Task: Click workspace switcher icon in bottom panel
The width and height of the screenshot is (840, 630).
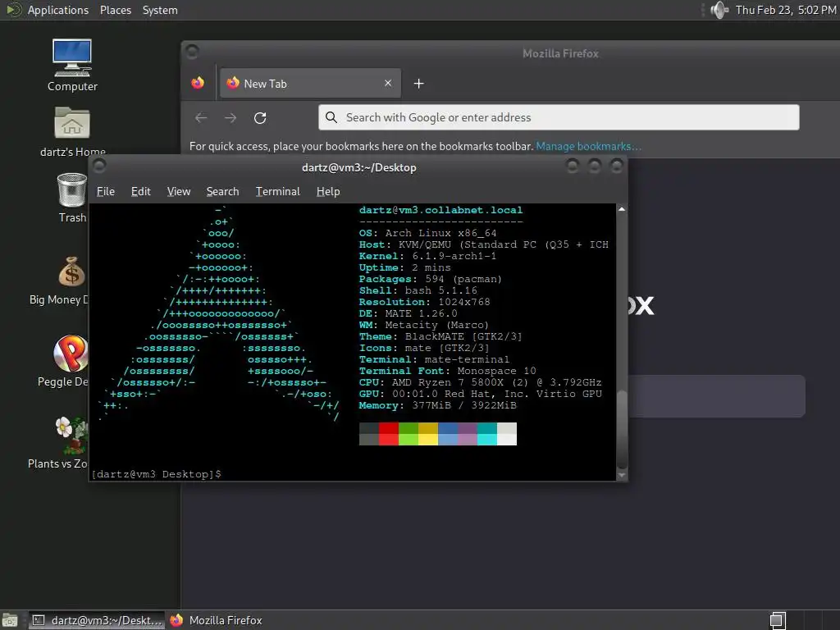Action: click(778, 620)
